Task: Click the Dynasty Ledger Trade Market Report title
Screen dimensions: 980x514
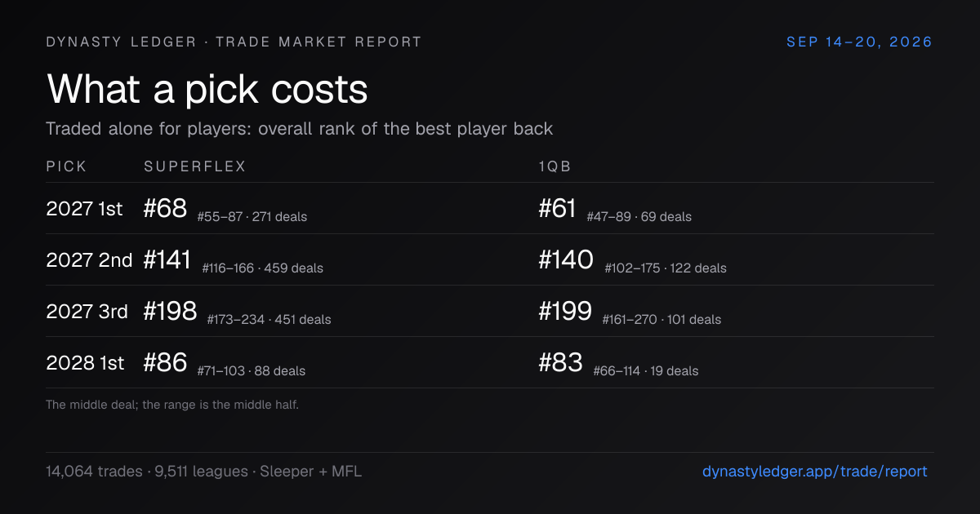Action: coord(234,42)
